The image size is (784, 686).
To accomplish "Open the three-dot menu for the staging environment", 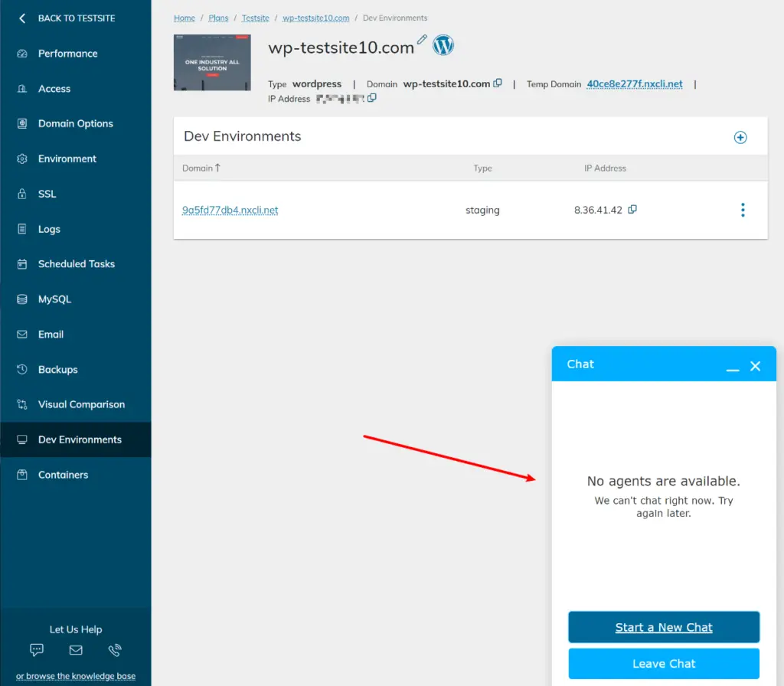I will click(743, 209).
